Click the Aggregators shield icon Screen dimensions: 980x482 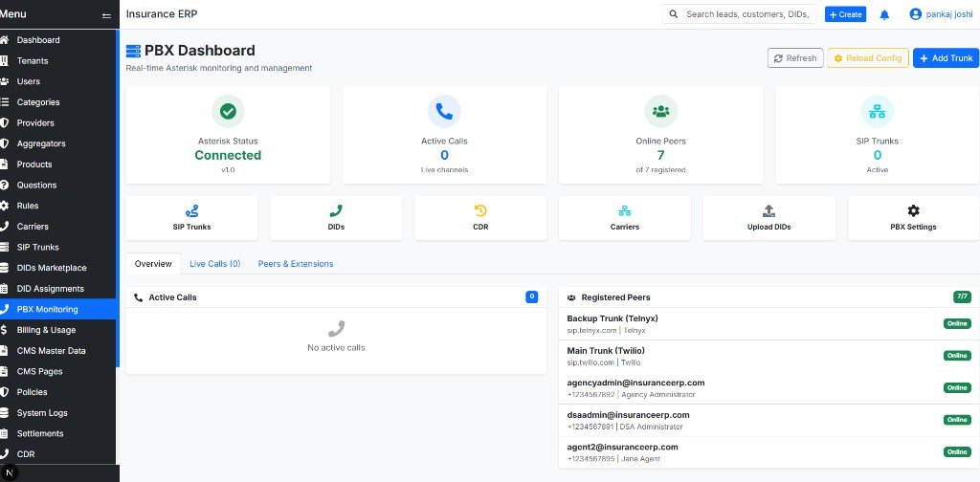[4, 143]
